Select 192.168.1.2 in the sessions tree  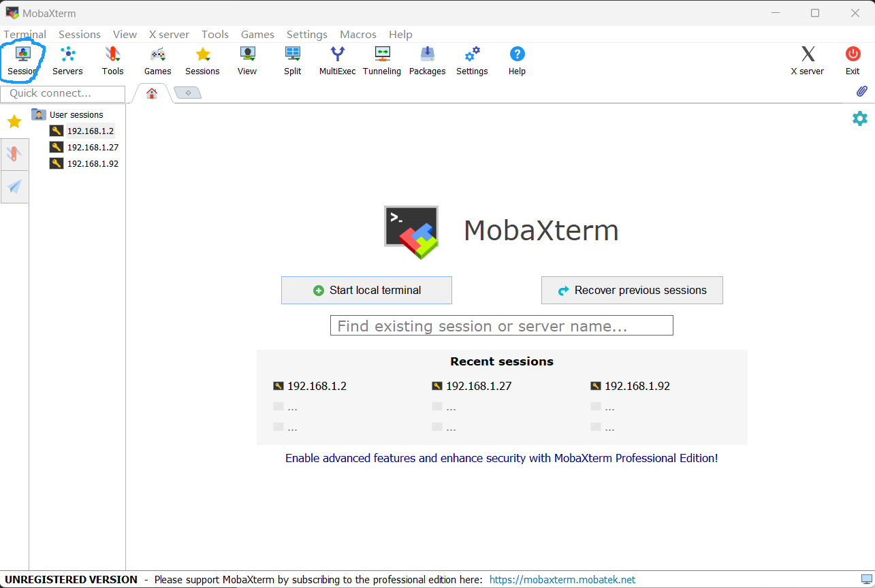pyautogui.click(x=91, y=131)
